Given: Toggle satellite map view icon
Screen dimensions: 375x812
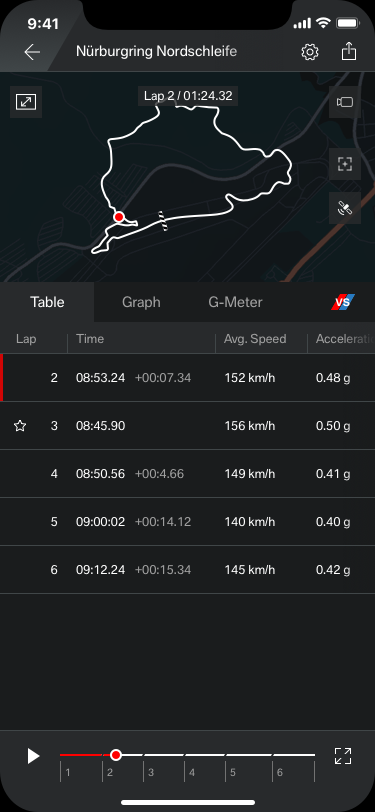Looking at the screenshot, I should click(x=345, y=208).
